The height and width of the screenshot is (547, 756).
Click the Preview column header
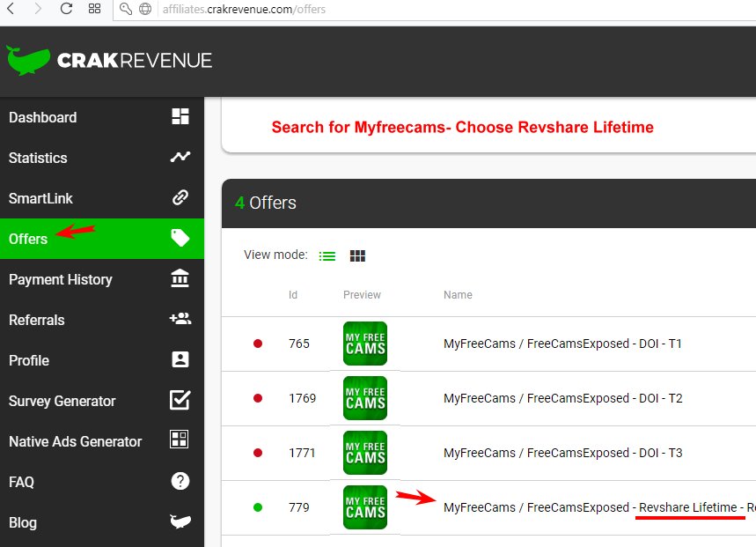coord(362,295)
